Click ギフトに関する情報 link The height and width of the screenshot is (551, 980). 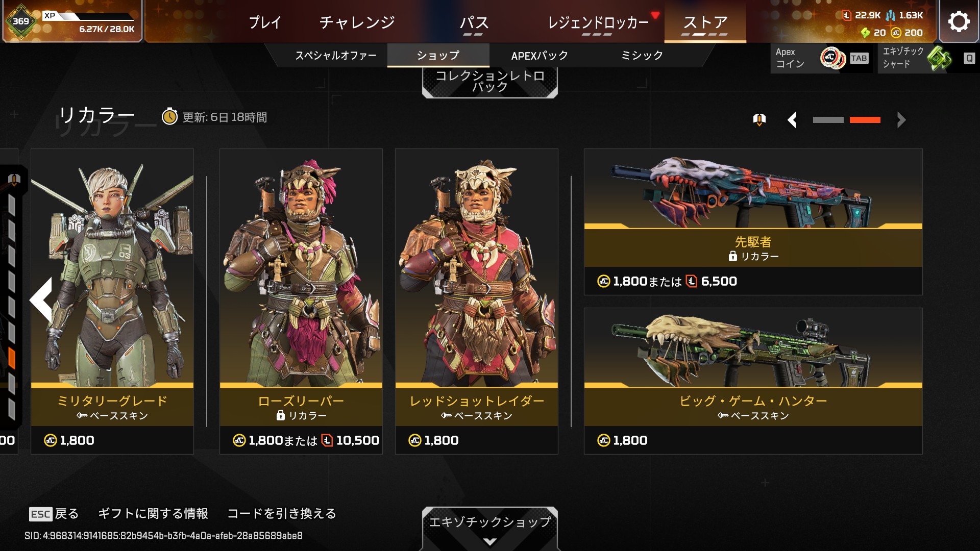pyautogui.click(x=153, y=513)
